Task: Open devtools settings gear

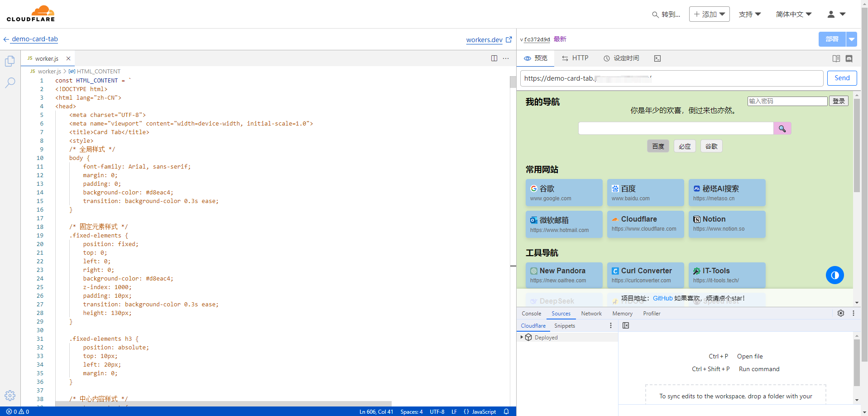Action: point(841,313)
